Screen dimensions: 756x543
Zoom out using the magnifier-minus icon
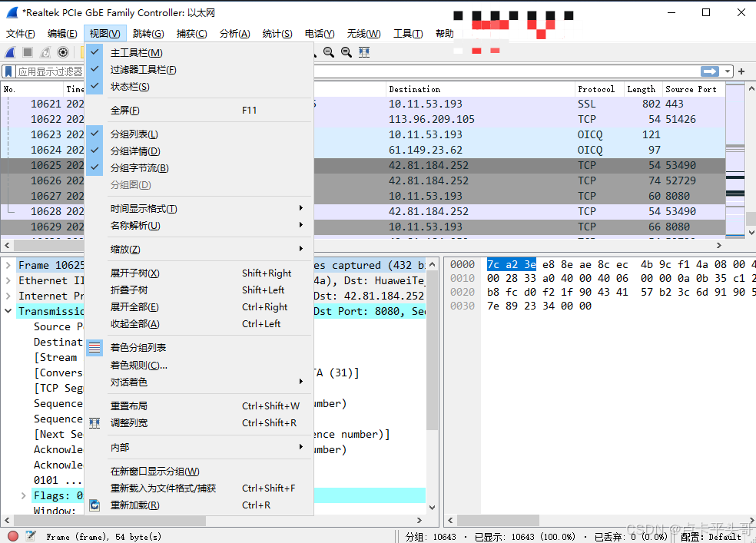click(330, 51)
